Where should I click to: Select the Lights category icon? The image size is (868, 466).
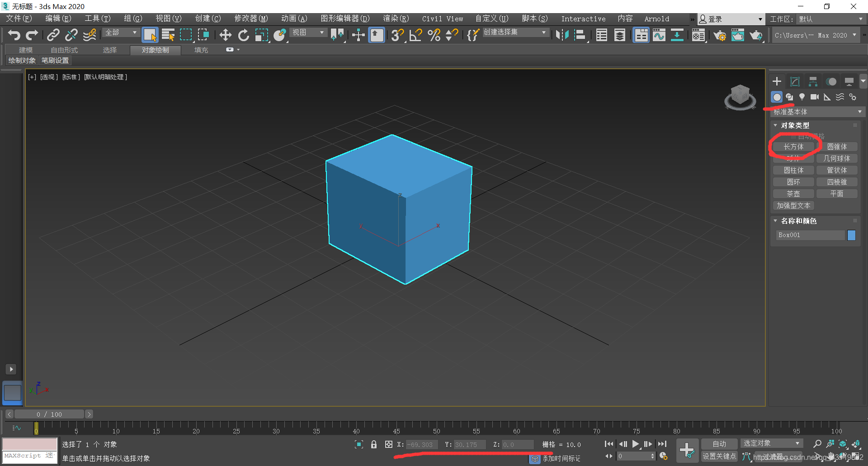pos(802,97)
